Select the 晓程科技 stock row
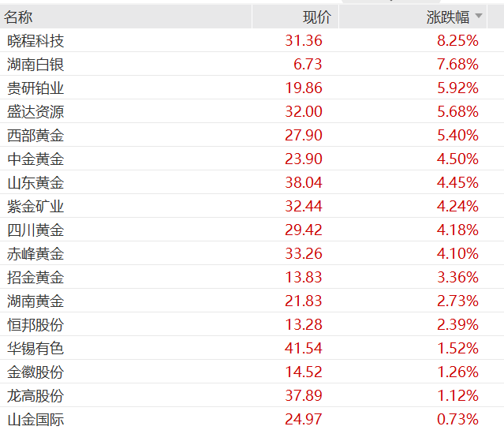This screenshot has height=430, width=504. click(x=35, y=40)
